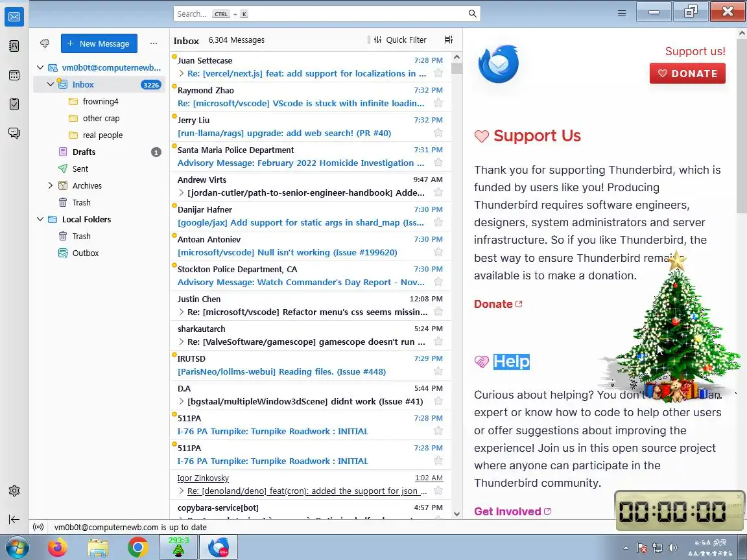Screen dimensions: 747x560
Task: Open the Drafts folder
Action: [x=99, y=152]
